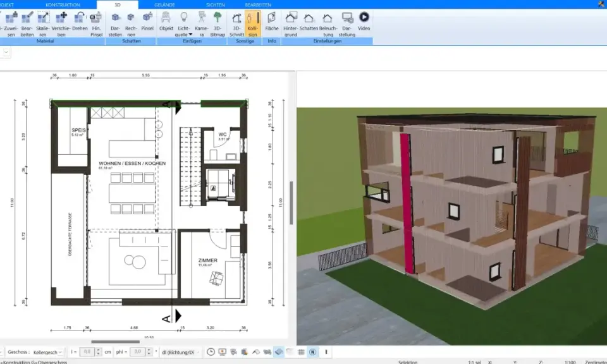Open Darstellung settings
The height and width of the screenshot is (364, 607).
(x=347, y=24)
